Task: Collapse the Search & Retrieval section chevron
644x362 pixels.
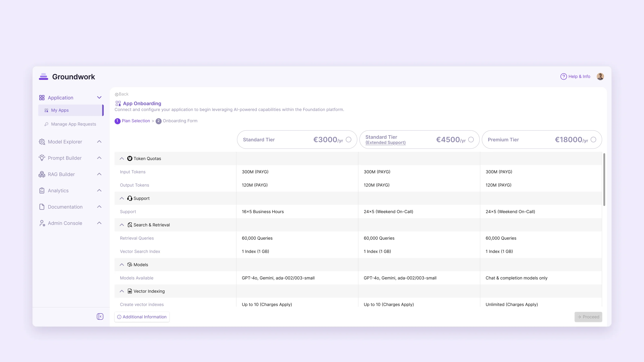Action: pyautogui.click(x=122, y=225)
